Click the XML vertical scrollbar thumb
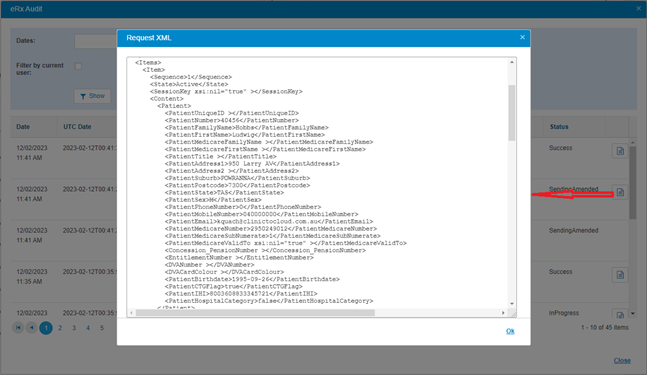 point(512,113)
